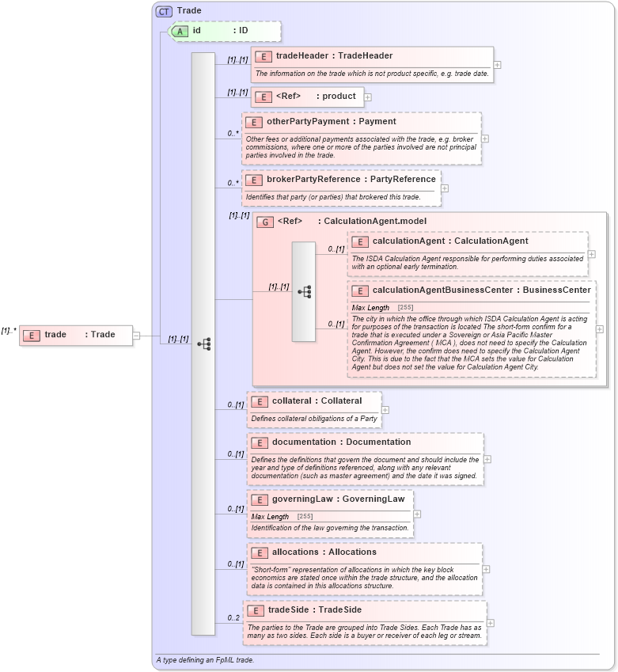Select the collateral : Collateral label
This screenshot has height=672, width=618.
317,401
